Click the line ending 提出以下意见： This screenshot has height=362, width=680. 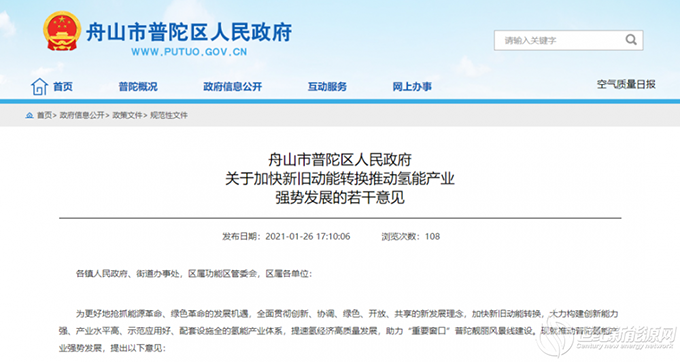click(x=112, y=348)
